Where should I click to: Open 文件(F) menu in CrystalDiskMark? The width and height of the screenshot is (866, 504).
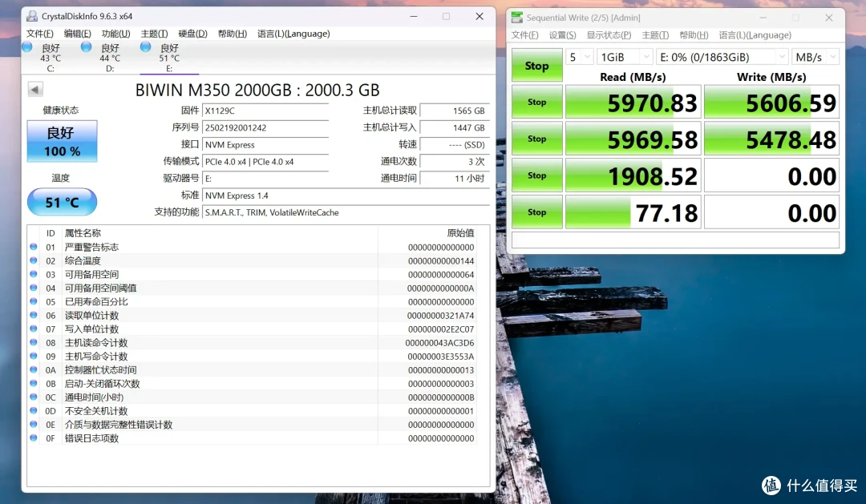coord(524,34)
